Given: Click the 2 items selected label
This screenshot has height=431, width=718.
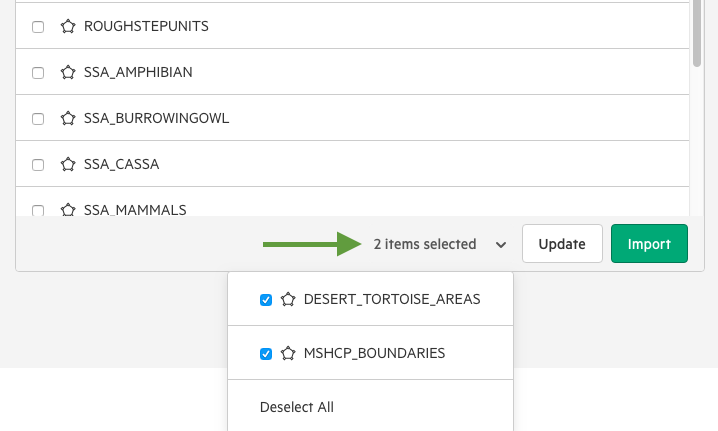Looking at the screenshot, I should click(x=425, y=244).
